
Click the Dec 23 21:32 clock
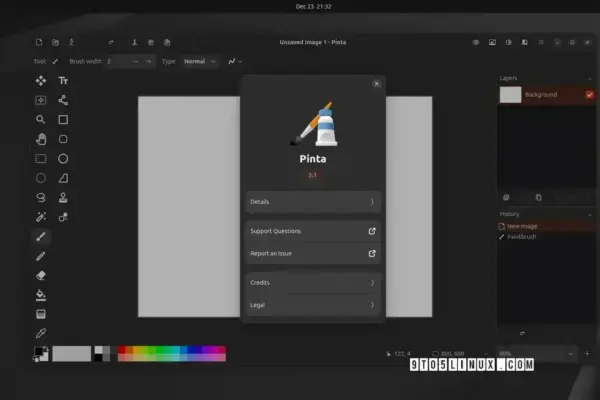click(313, 7)
